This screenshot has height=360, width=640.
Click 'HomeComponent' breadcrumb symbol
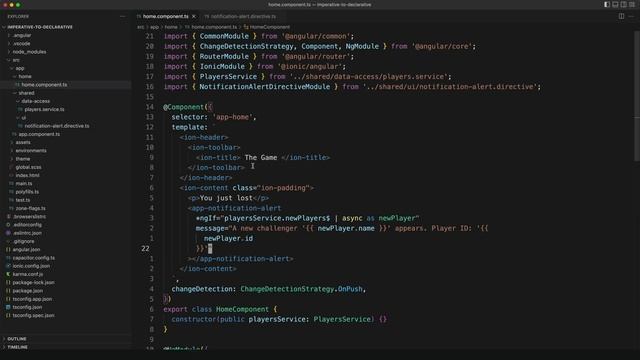[269, 27]
